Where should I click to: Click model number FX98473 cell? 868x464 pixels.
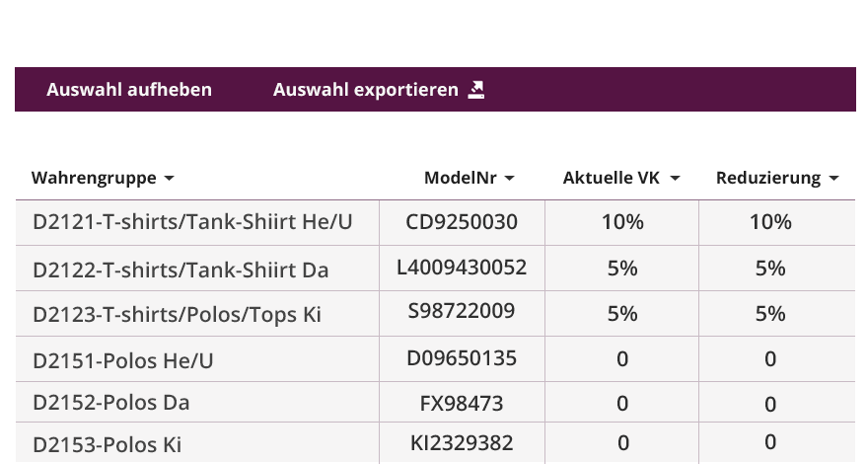[462, 403]
